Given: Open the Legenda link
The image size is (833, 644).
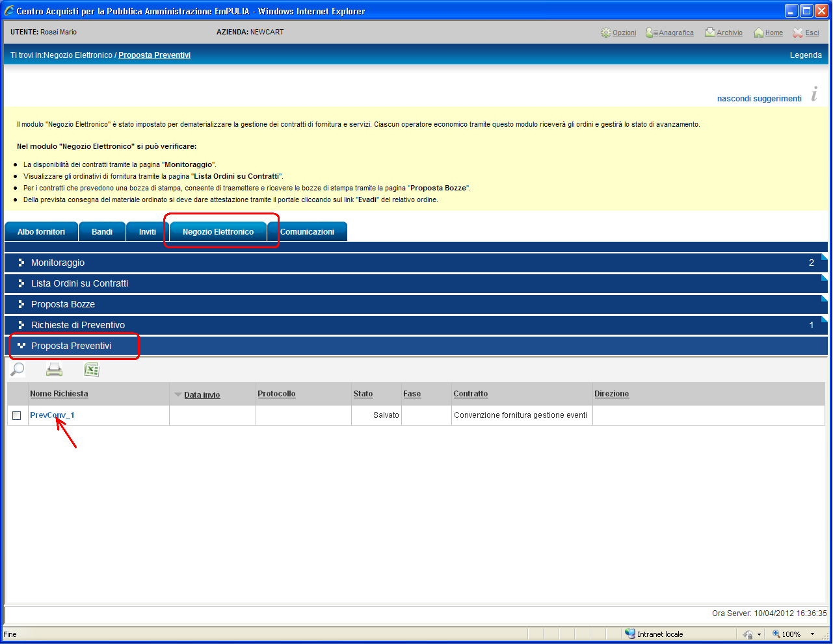Looking at the screenshot, I should click(x=806, y=55).
